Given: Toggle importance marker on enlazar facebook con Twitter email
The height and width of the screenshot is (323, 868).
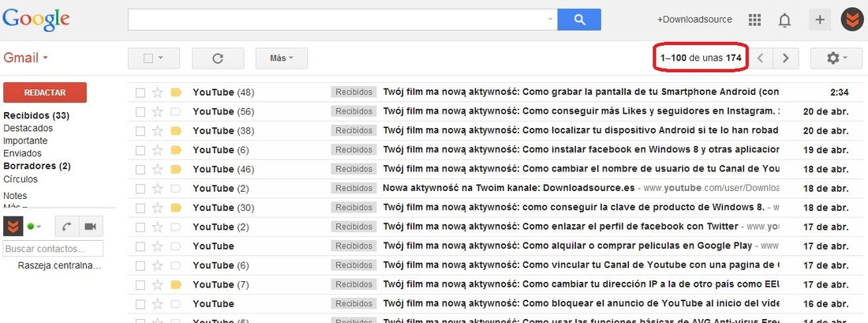Looking at the screenshot, I should click(176, 227).
